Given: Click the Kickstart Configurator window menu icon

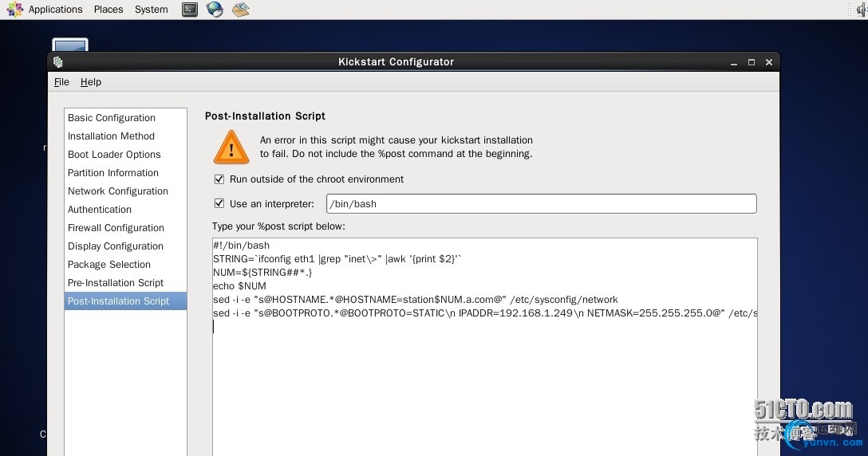Looking at the screenshot, I should click(x=58, y=62).
